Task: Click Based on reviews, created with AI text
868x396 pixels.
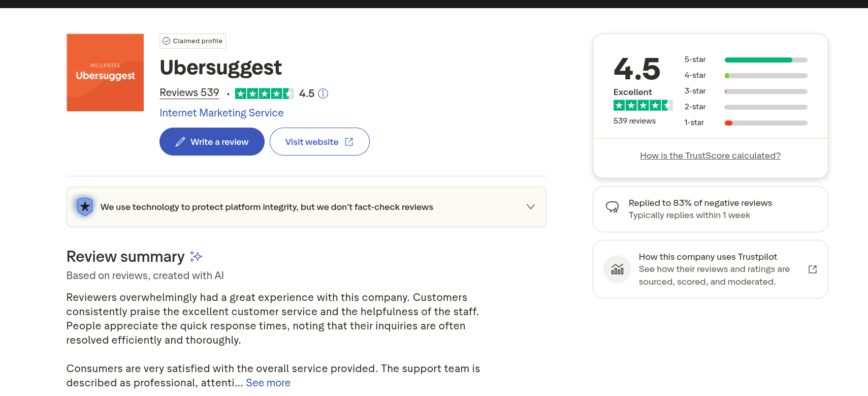Action: (x=145, y=276)
